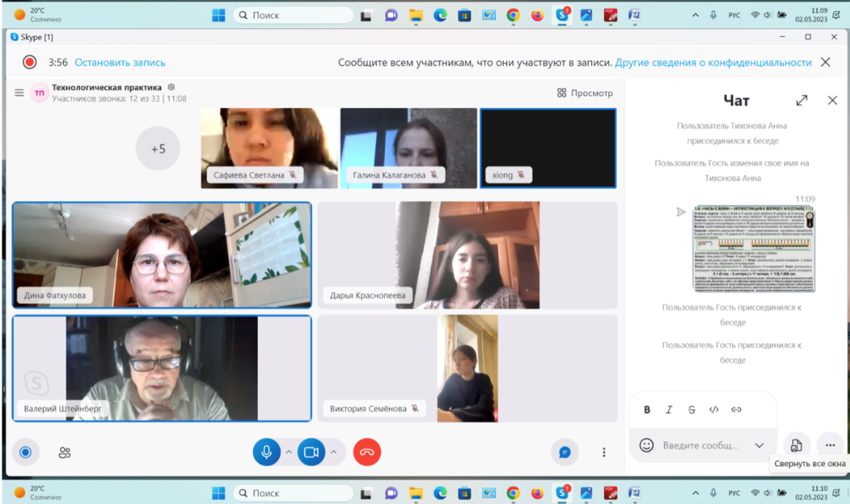Click Остановить запись to stop recording

(x=120, y=62)
